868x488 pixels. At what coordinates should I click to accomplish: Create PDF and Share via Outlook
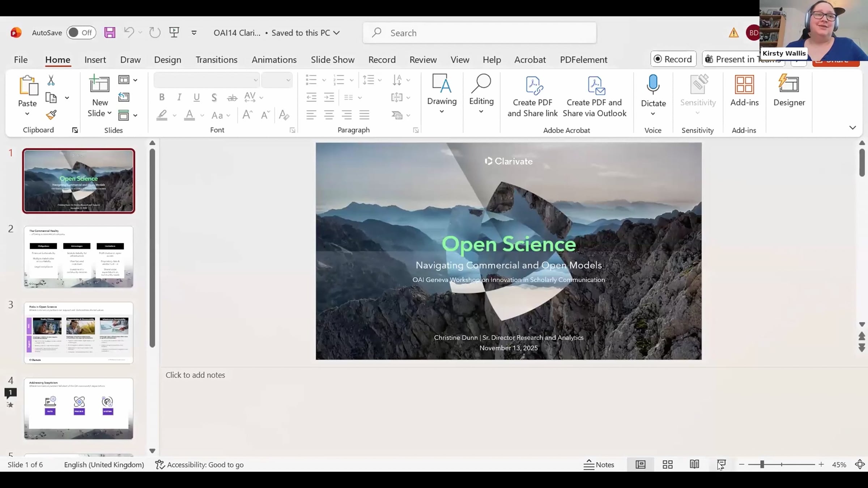click(x=594, y=97)
